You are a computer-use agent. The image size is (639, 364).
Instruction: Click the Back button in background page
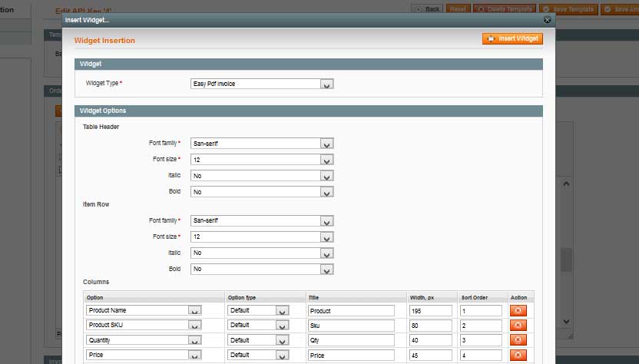(x=427, y=9)
